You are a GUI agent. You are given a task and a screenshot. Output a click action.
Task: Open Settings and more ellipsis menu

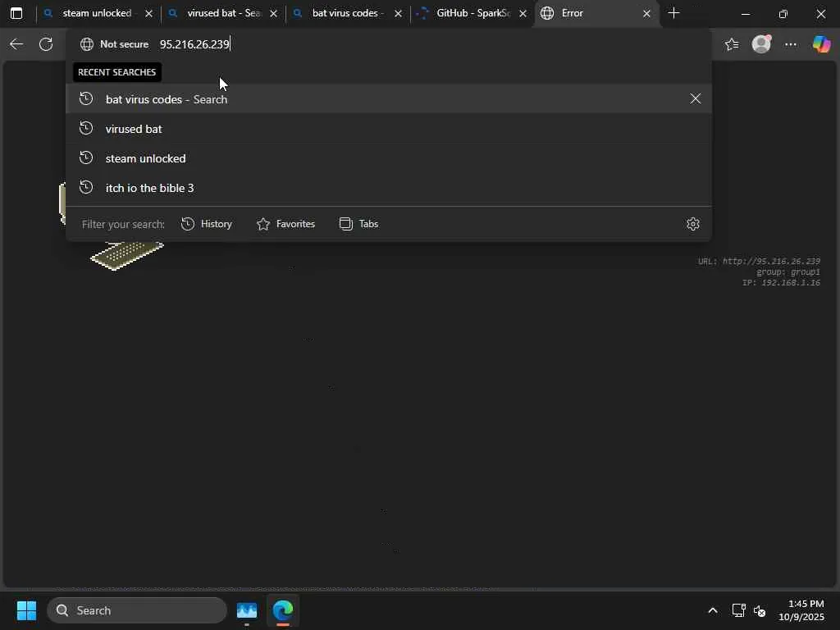click(791, 44)
